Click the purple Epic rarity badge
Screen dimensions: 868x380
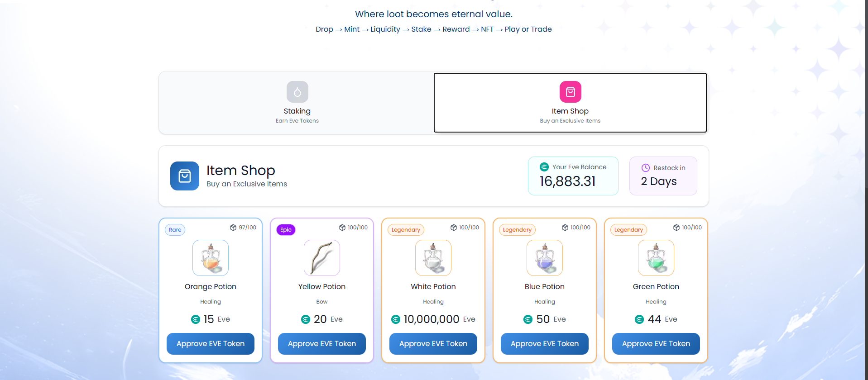[x=286, y=230]
